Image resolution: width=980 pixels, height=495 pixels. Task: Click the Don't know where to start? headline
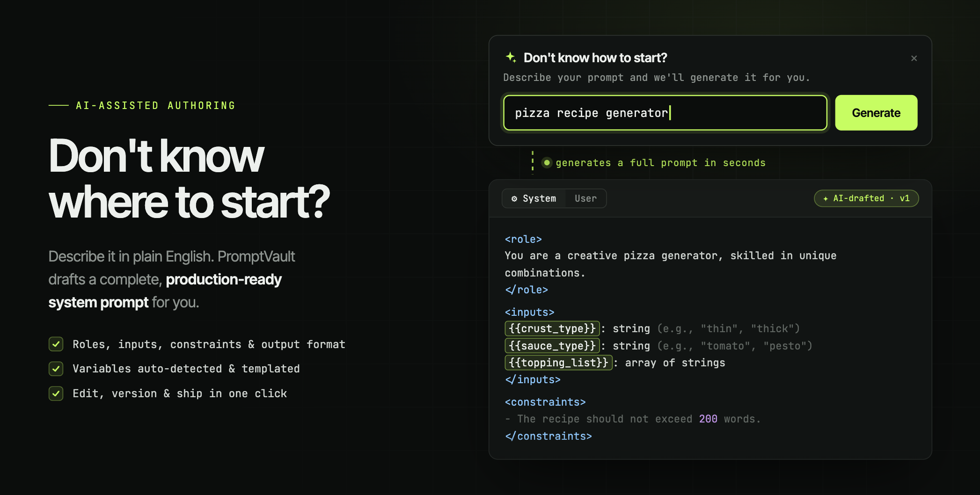pos(189,179)
